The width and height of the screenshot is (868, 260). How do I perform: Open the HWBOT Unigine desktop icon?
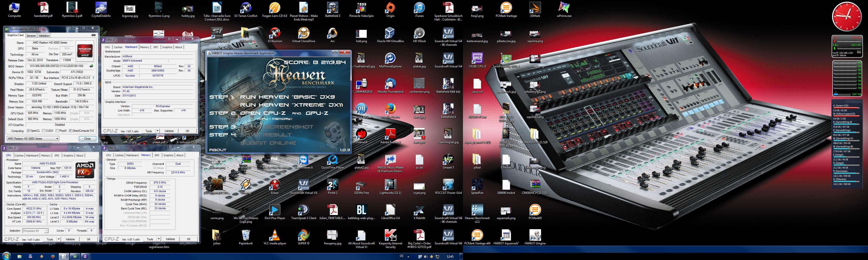click(535, 237)
